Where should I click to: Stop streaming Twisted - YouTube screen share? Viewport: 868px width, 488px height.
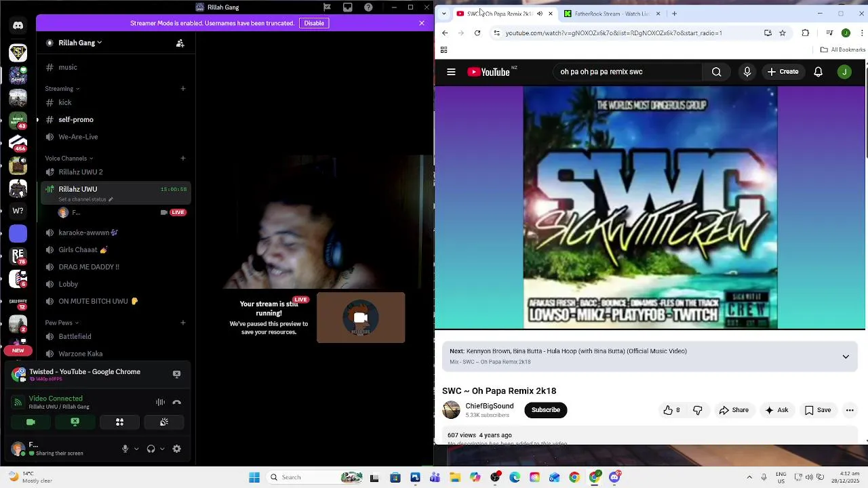tap(176, 374)
